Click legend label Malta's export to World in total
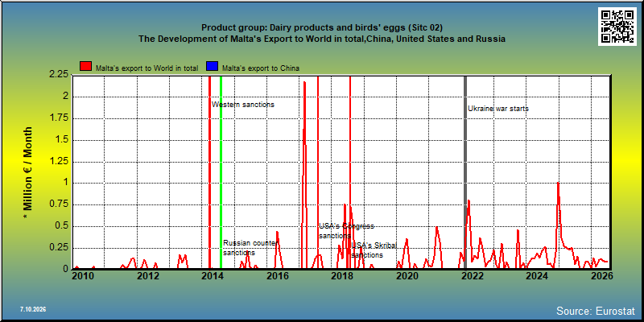The height and width of the screenshot is (322, 644). pyautogui.click(x=147, y=68)
